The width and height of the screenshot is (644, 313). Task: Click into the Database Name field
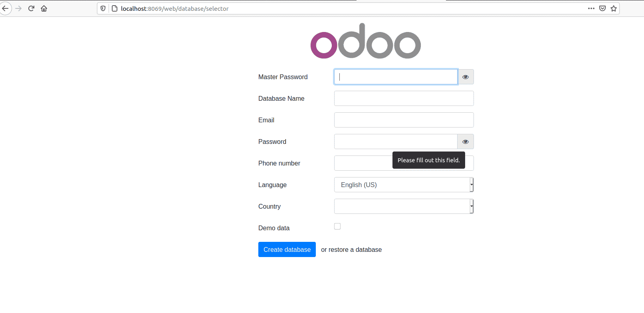point(404,98)
